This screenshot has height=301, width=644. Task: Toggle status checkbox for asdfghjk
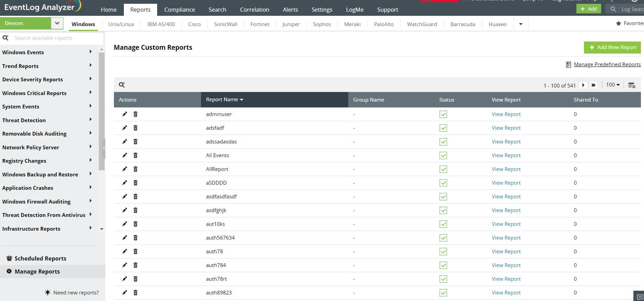click(443, 210)
